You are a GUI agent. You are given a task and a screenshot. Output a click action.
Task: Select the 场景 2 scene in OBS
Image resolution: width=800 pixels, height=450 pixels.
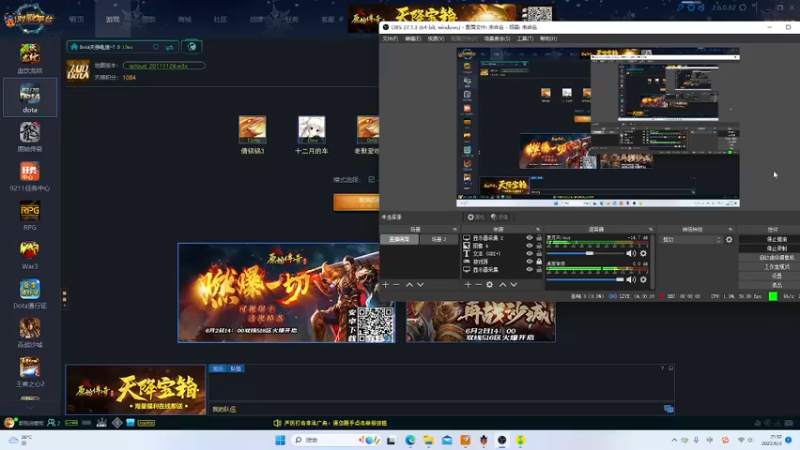click(439, 239)
